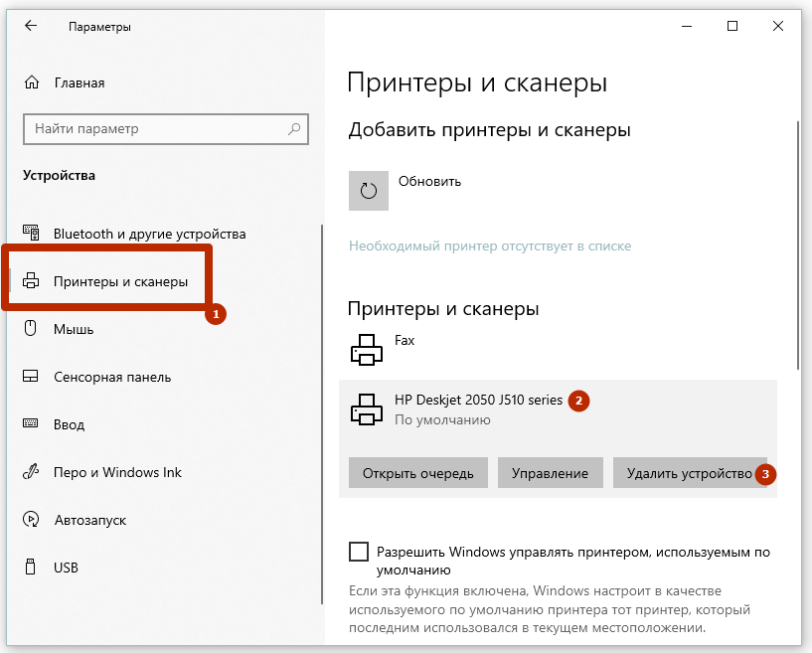Open the Ввод settings page
This screenshot has height=653, width=812.
68,424
